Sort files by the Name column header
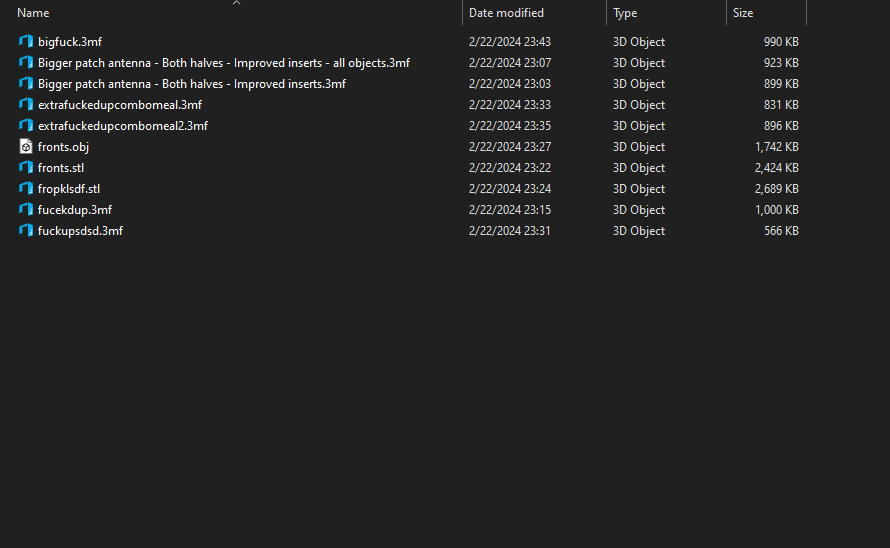Image resolution: width=890 pixels, height=548 pixels. [33, 13]
